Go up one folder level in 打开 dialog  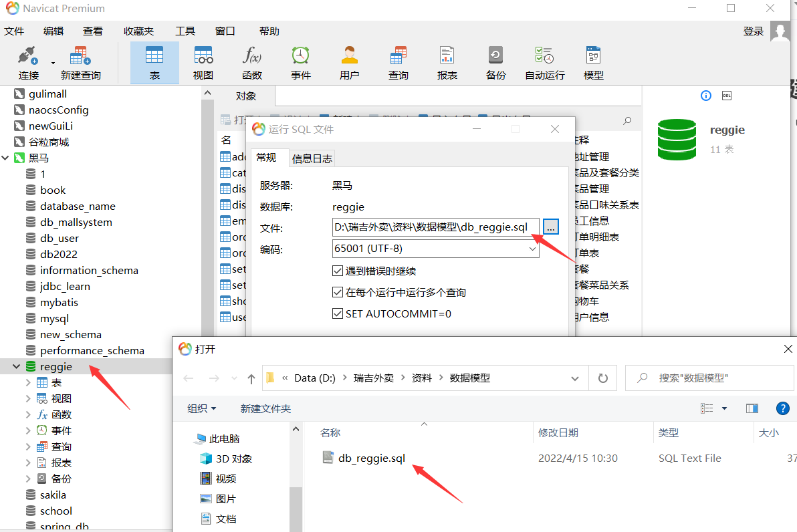click(x=251, y=378)
